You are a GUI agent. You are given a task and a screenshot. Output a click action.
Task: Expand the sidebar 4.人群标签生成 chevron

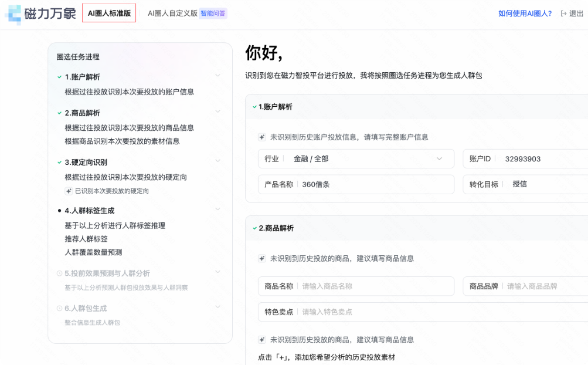(217, 209)
